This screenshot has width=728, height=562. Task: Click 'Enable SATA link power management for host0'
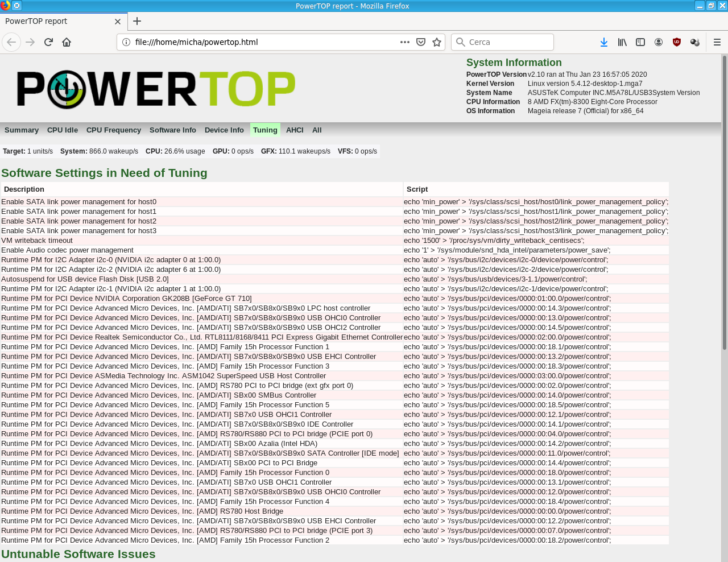pyautogui.click(x=79, y=202)
